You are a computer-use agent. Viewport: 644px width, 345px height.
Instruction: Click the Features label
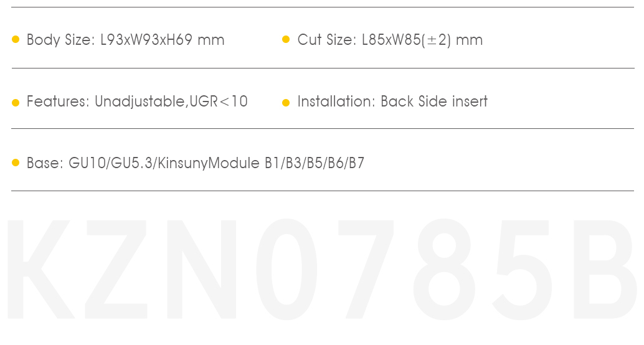pyautogui.click(x=58, y=102)
